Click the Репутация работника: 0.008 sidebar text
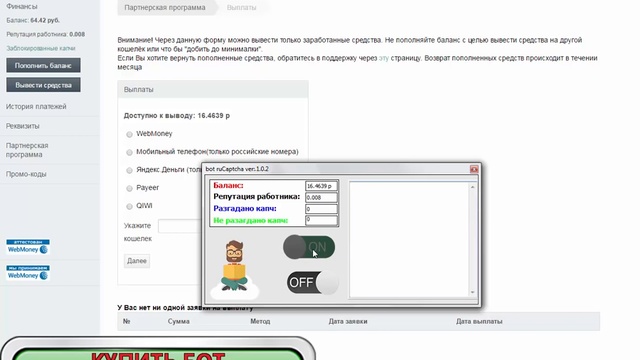Screen dimensions: 640x360 tap(46, 34)
